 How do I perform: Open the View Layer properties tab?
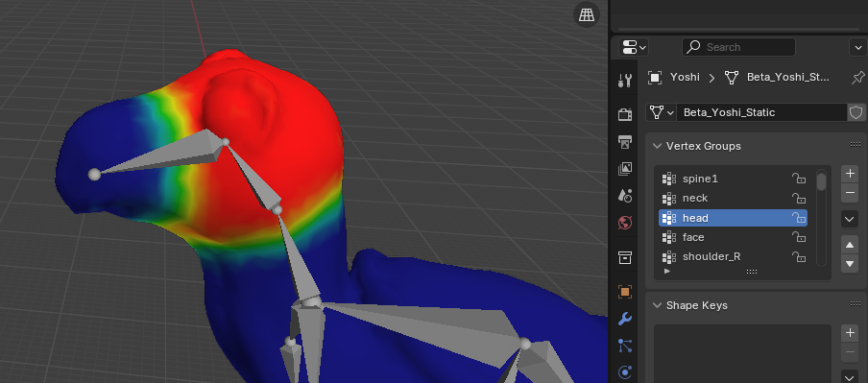[625, 168]
